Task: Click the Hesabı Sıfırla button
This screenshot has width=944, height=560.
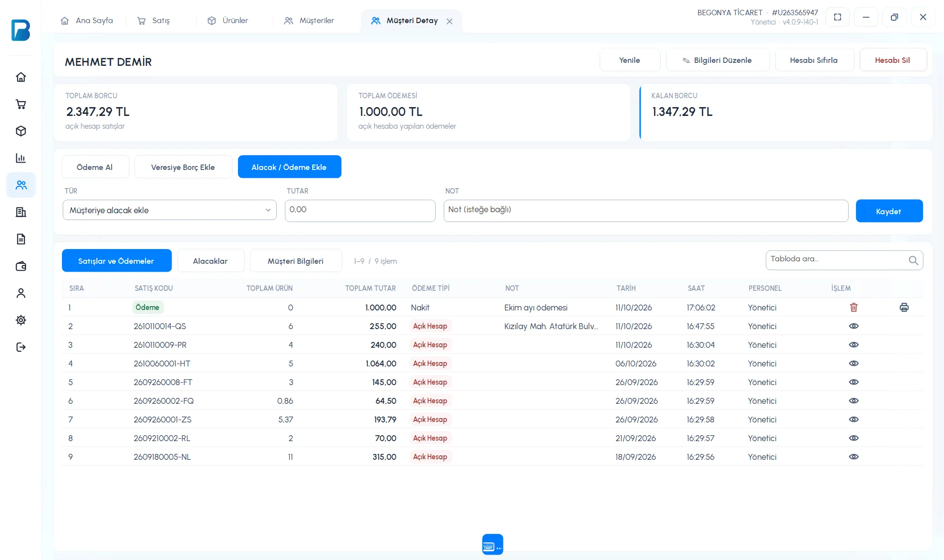Action: point(814,60)
